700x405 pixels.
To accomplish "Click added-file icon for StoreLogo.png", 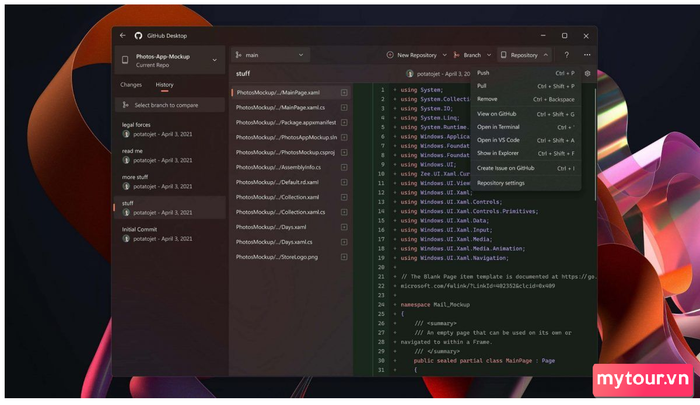I will [344, 257].
